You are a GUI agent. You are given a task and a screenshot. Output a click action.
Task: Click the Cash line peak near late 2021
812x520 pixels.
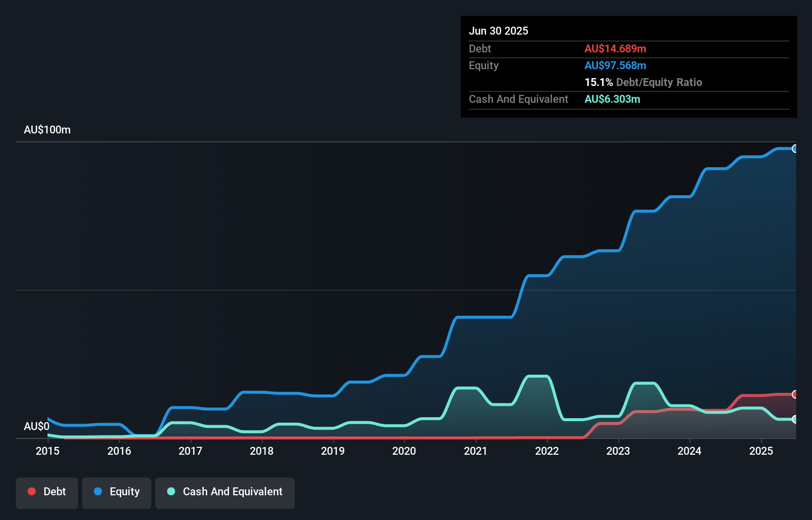(537, 377)
